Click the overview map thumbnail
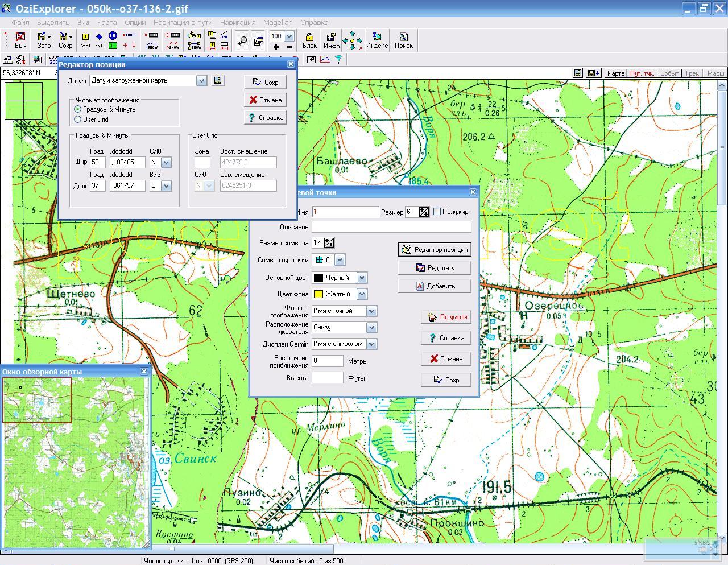This screenshot has width=728, height=565. tap(75, 463)
